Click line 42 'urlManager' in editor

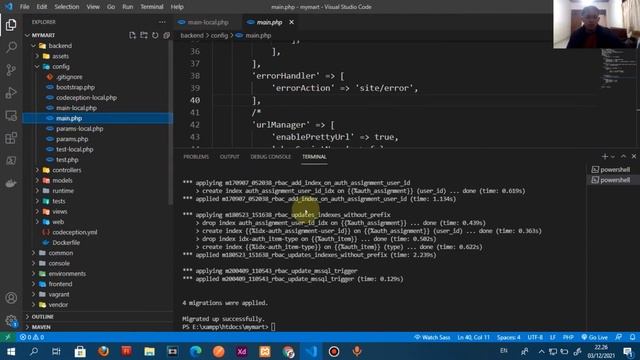pyautogui.click(x=292, y=125)
